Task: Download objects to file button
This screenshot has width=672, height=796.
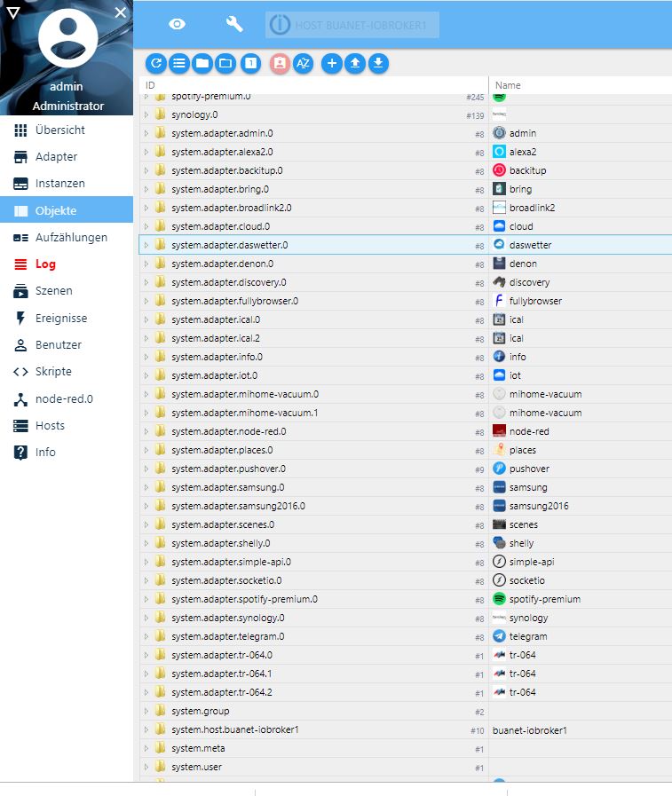Action: point(378,63)
